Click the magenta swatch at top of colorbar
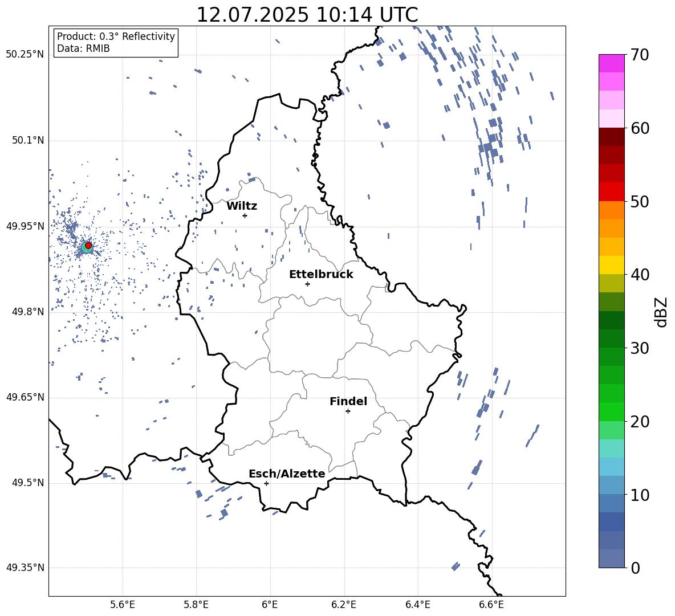675x616 pixels. [612, 64]
